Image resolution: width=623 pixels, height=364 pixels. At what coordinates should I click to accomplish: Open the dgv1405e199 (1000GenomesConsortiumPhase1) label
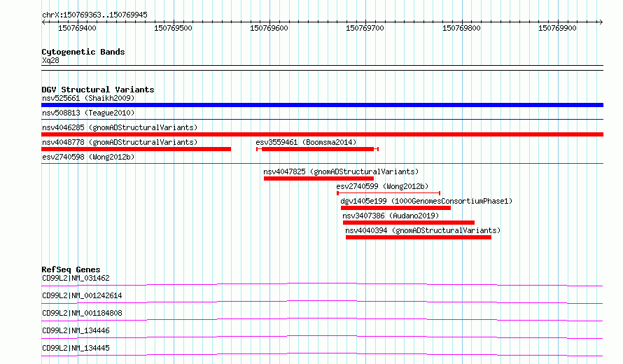pyautogui.click(x=426, y=201)
